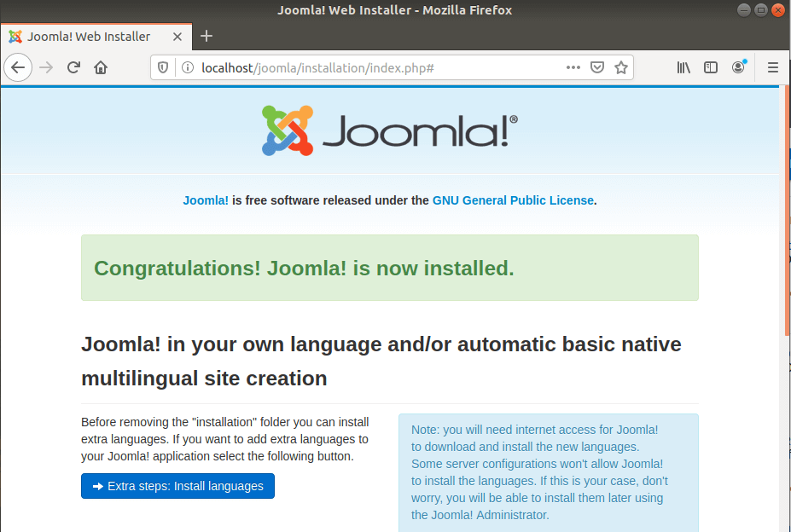Click heading "Joomla! in your own language"
Screen dimensions: 791x532
pos(381,361)
